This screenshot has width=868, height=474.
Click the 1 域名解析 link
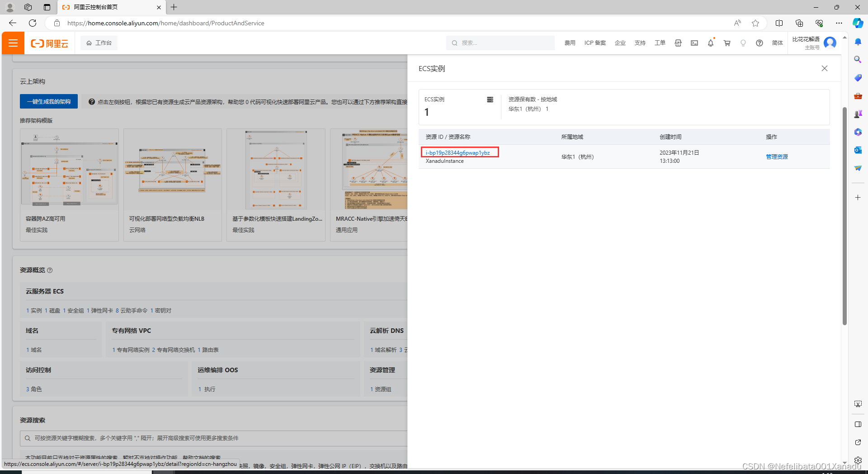(383, 350)
